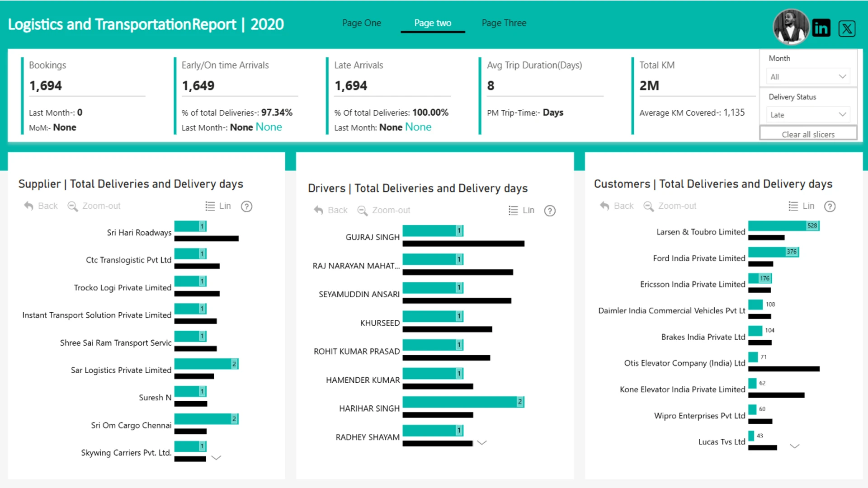Click Early/On time Arrivals value 1,649

[x=198, y=86]
